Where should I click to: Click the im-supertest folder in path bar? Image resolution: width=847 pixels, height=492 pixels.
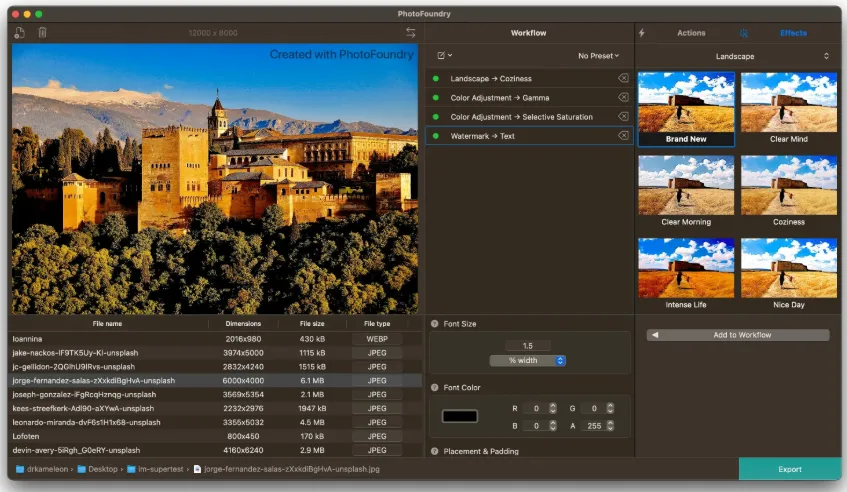156,469
